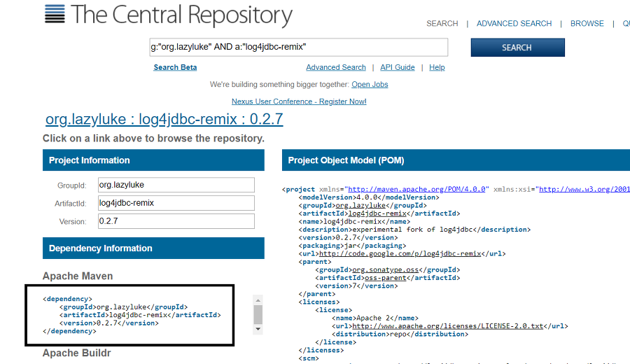
Task: Click the Project Information panel header
Action: 153,160
